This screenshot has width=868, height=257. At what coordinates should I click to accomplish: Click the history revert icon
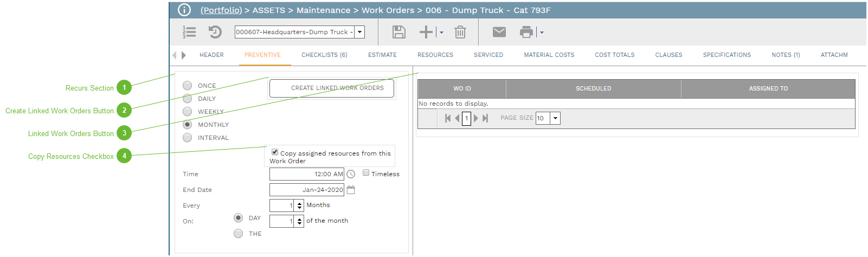coord(215,32)
